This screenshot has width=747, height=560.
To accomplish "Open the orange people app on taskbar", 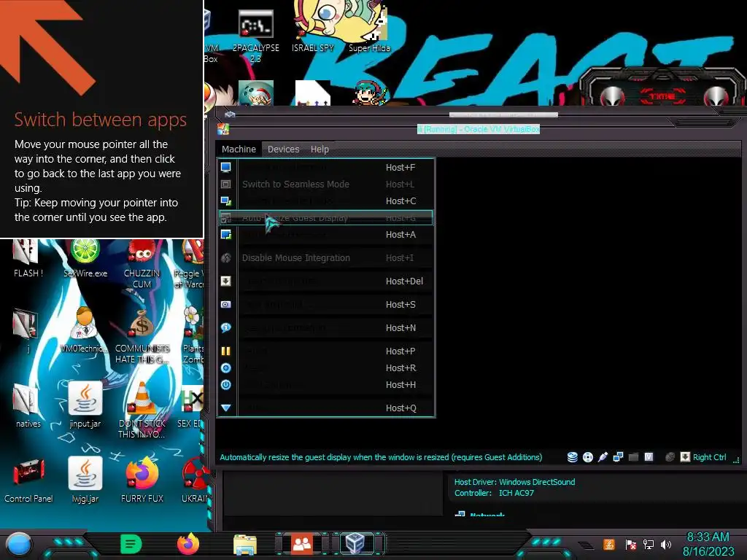I will coord(302,544).
